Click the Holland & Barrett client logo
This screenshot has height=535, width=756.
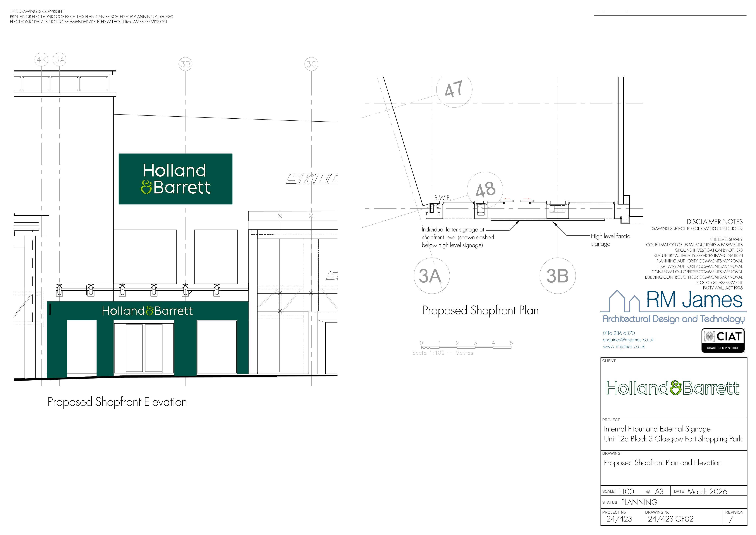673,388
